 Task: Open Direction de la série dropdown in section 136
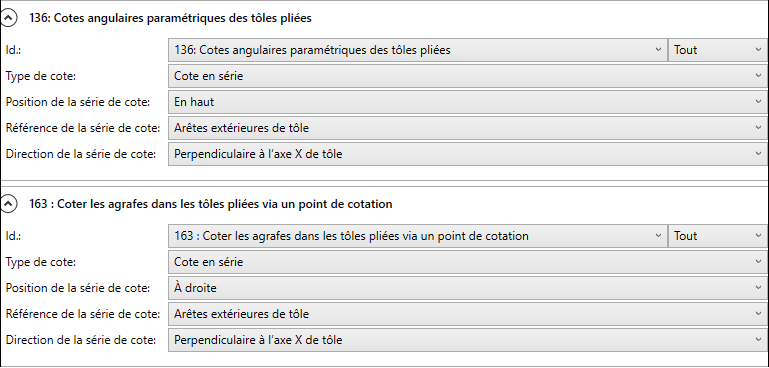pos(468,154)
